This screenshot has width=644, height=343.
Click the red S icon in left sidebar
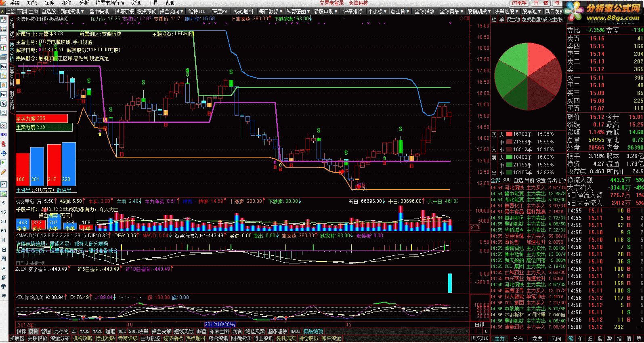click(x=4, y=143)
